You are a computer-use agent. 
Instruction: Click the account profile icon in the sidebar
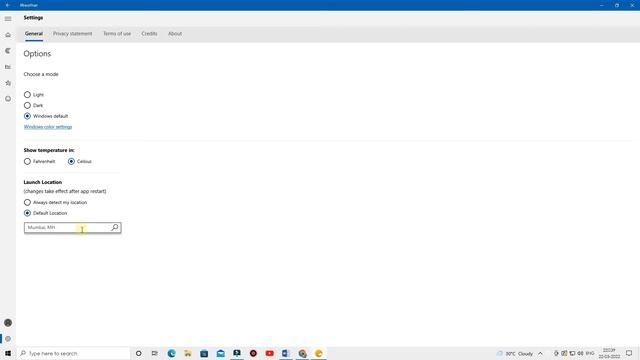(x=8, y=322)
